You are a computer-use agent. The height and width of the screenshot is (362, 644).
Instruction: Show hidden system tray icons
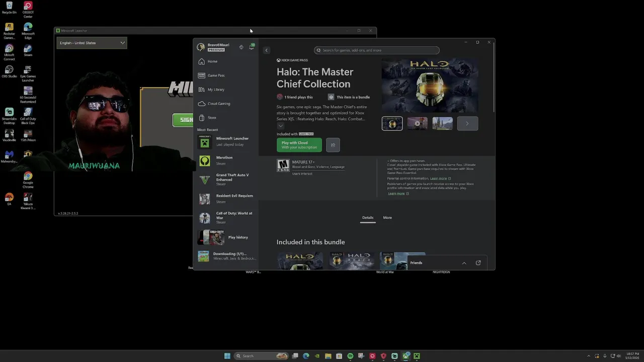point(589,356)
